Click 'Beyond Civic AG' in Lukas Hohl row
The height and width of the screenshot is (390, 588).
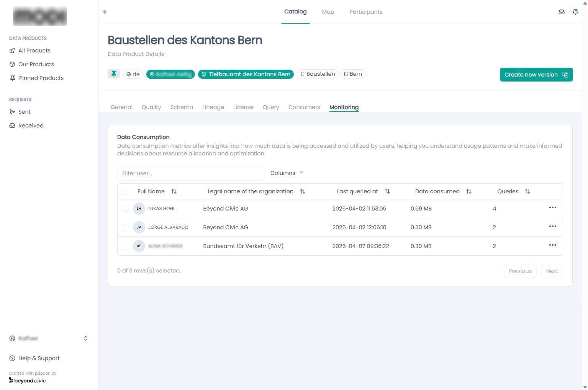point(226,209)
